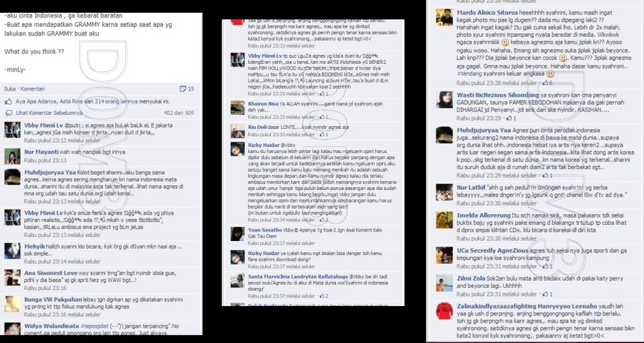The height and width of the screenshot is (343, 644).
Task: Click the comment count icon showing 15
Action: (x=187, y=89)
